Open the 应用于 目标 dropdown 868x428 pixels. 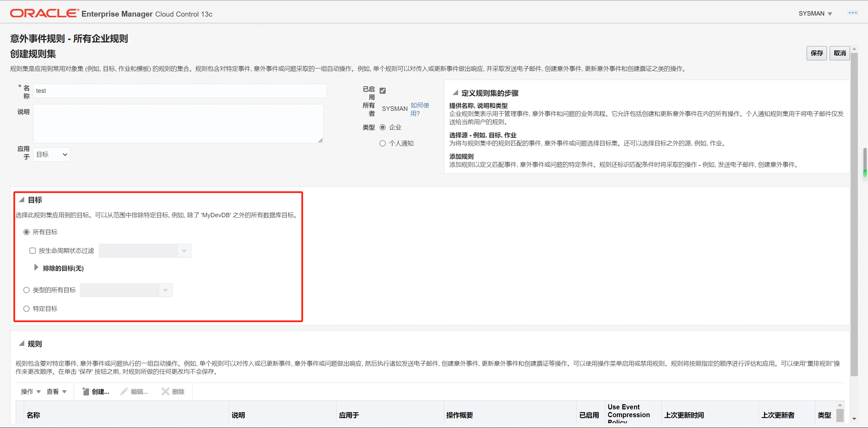click(x=52, y=155)
